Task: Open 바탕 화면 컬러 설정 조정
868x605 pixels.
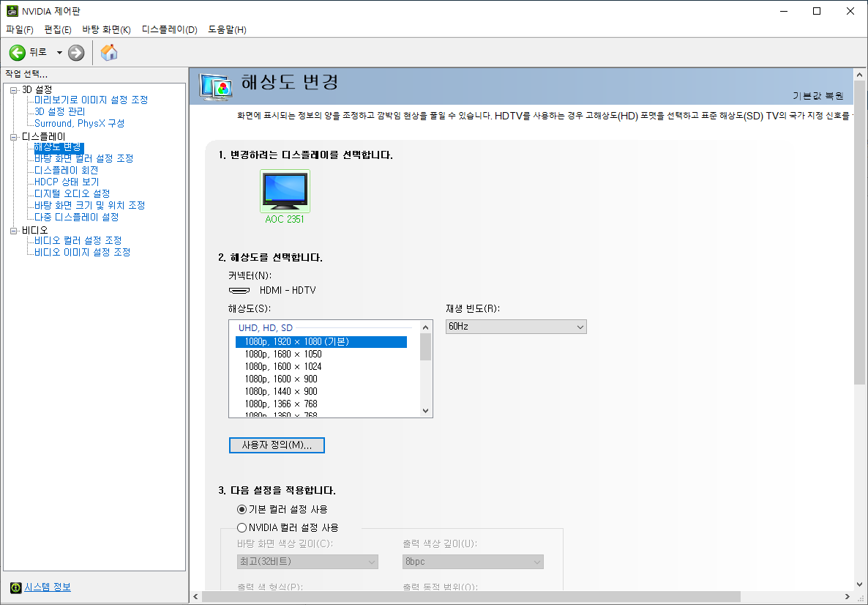Action: point(84,158)
